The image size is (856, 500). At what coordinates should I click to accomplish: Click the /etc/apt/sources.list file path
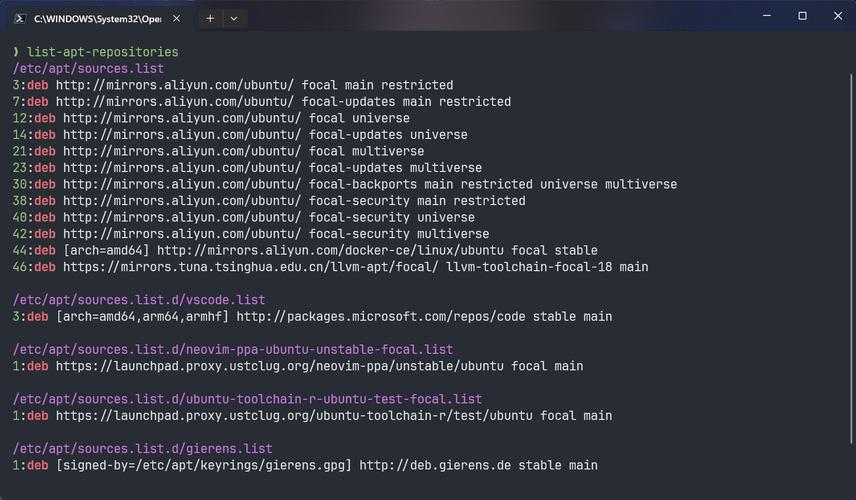[88, 68]
